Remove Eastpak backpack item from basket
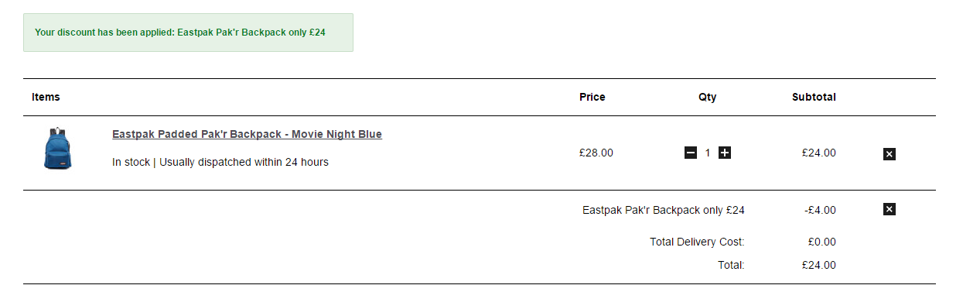The width and height of the screenshot is (980, 292). coord(890,154)
